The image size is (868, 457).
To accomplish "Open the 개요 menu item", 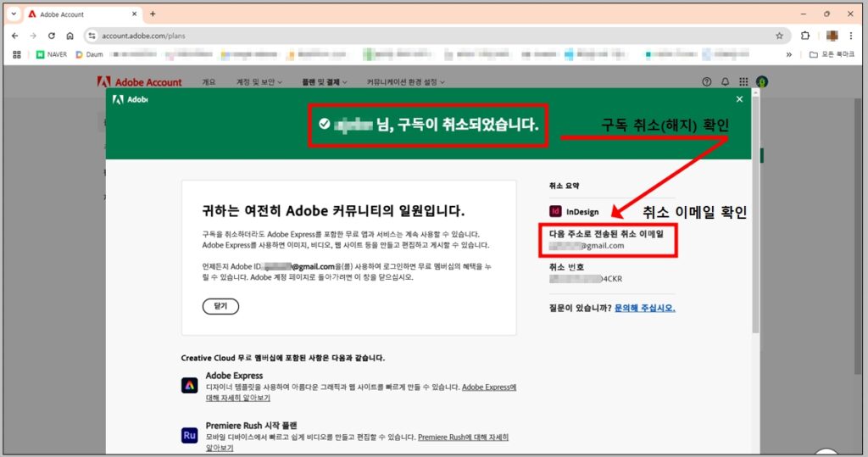I will coord(209,82).
